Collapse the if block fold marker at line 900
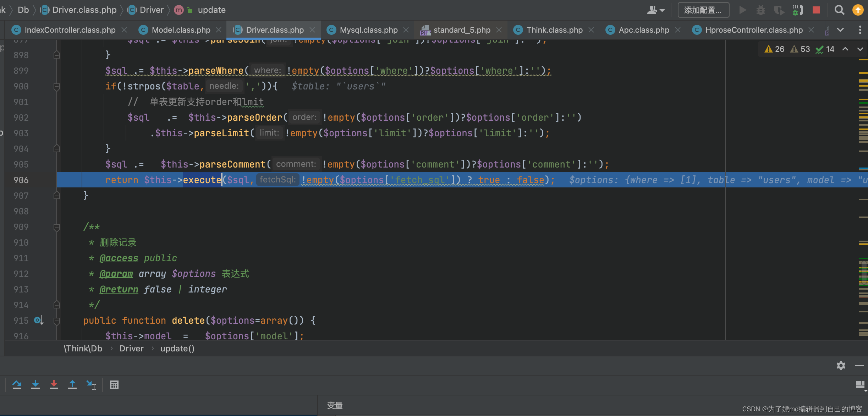The height and width of the screenshot is (416, 868). click(56, 86)
